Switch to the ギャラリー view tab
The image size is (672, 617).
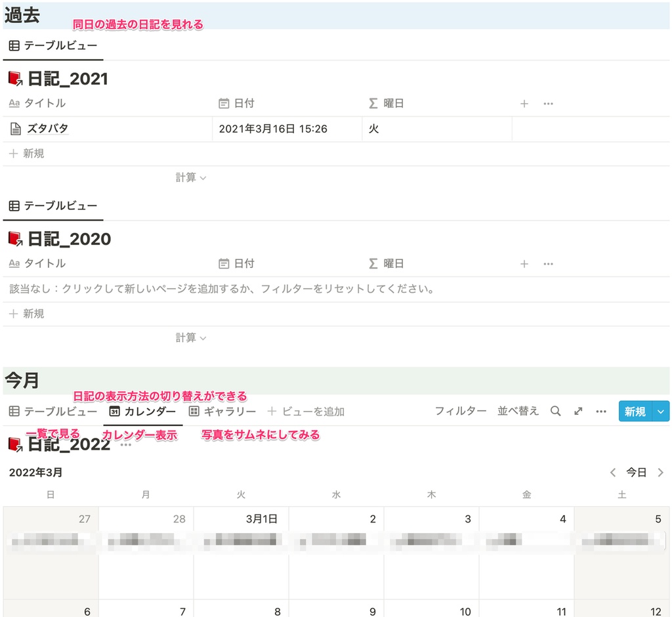pos(222,411)
